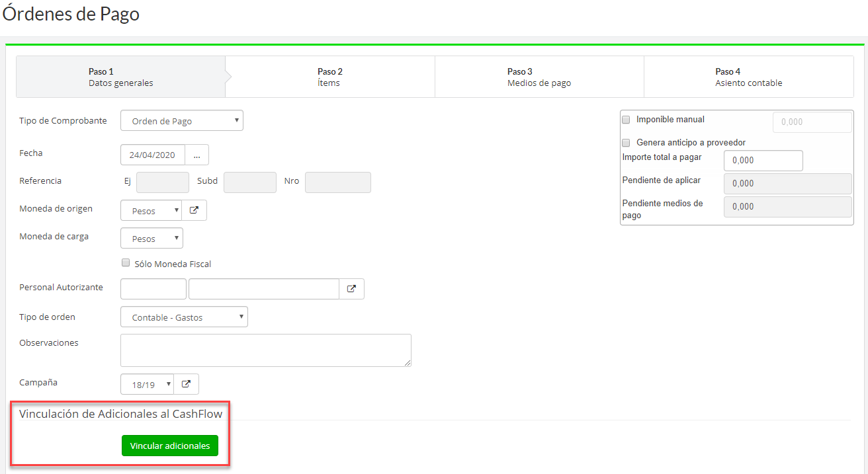Open Tipo de Comprobante dropdown
Image resolution: width=868 pixels, height=474 pixels.
click(182, 121)
